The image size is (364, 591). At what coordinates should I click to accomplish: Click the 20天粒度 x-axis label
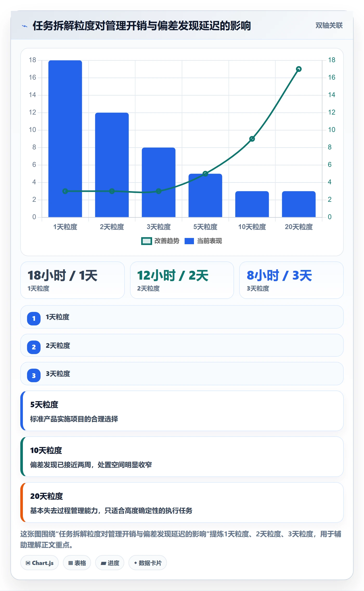click(x=299, y=227)
